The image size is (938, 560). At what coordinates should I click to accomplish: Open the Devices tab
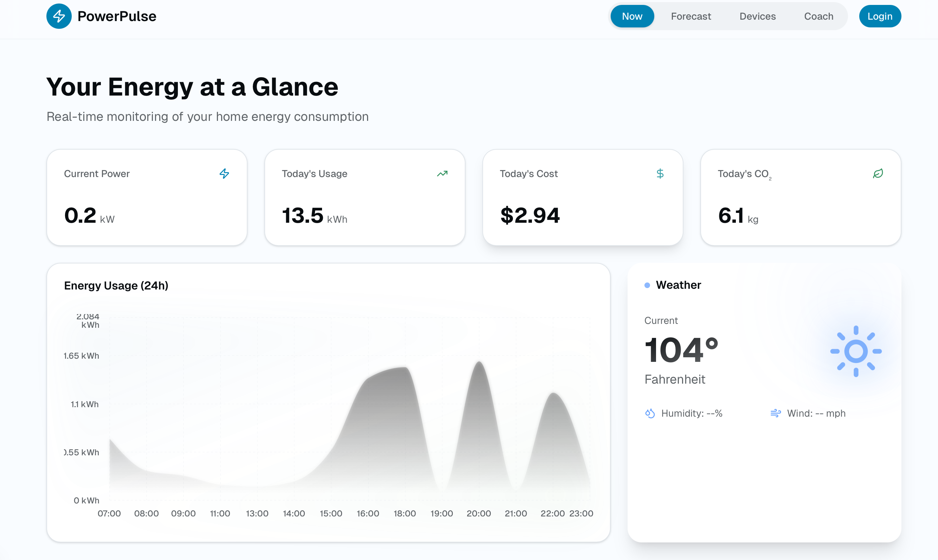coord(758,16)
